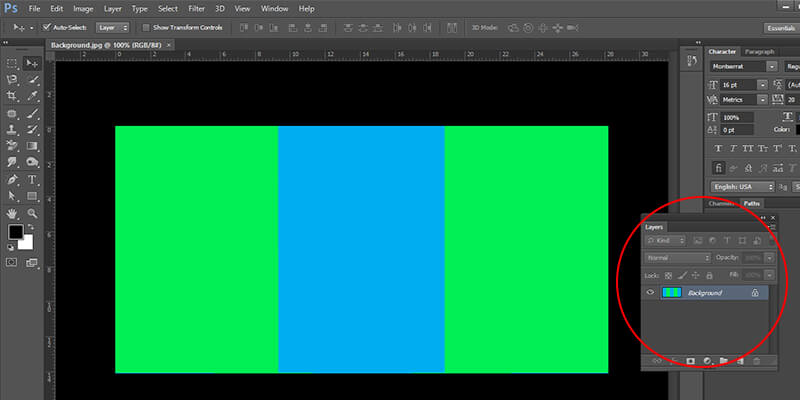
Task: Open the Normal blend mode dropdown
Action: (x=678, y=258)
